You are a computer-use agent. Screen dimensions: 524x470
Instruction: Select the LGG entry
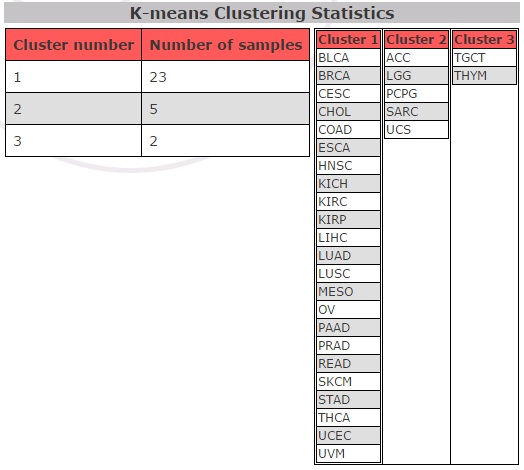coord(416,76)
